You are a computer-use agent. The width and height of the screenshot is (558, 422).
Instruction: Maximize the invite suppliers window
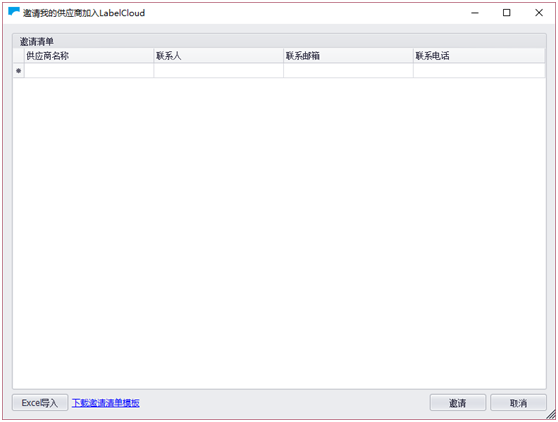point(506,13)
